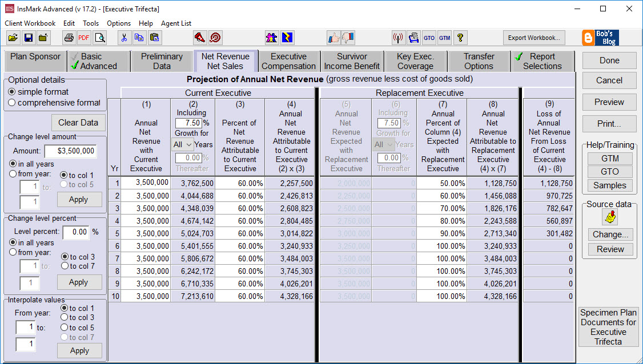Cut data using the scissors icon
Screen dimensions: 643x364
(x=124, y=38)
